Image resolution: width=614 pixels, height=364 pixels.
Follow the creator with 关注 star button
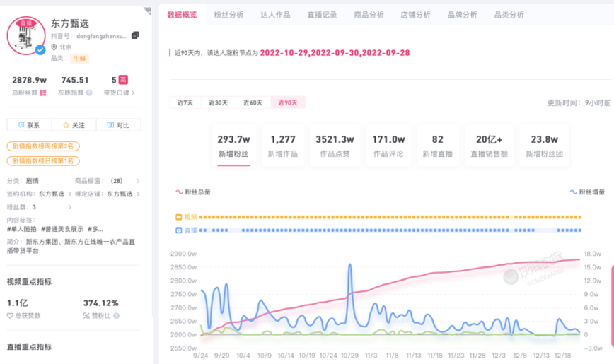pyautogui.click(x=74, y=125)
